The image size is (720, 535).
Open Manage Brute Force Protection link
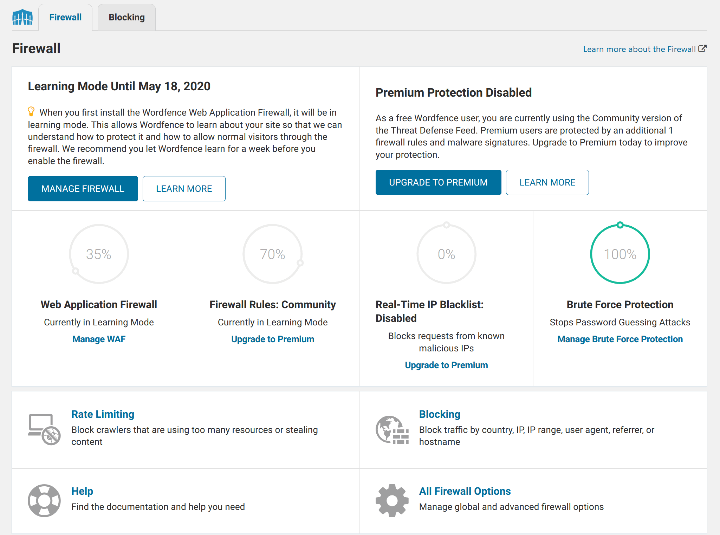[x=620, y=339]
